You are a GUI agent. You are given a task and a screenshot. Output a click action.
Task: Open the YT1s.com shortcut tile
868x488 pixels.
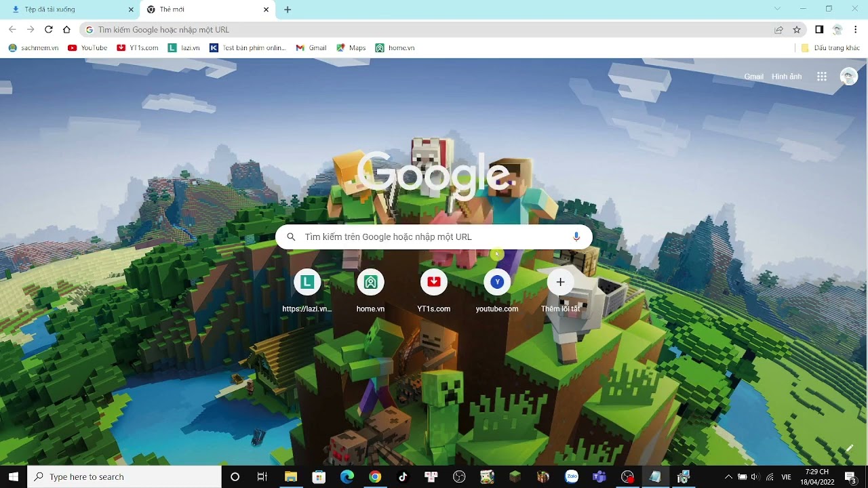(x=433, y=290)
